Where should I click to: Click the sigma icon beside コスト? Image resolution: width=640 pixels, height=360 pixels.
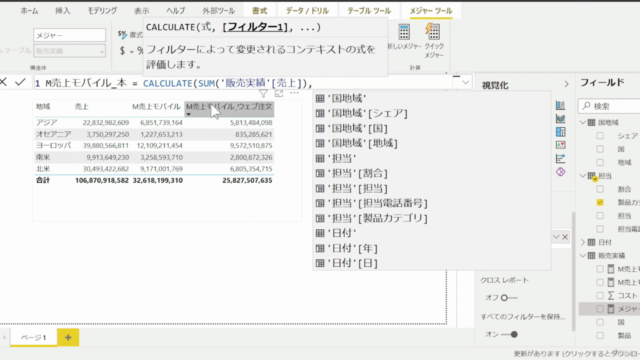(611, 296)
